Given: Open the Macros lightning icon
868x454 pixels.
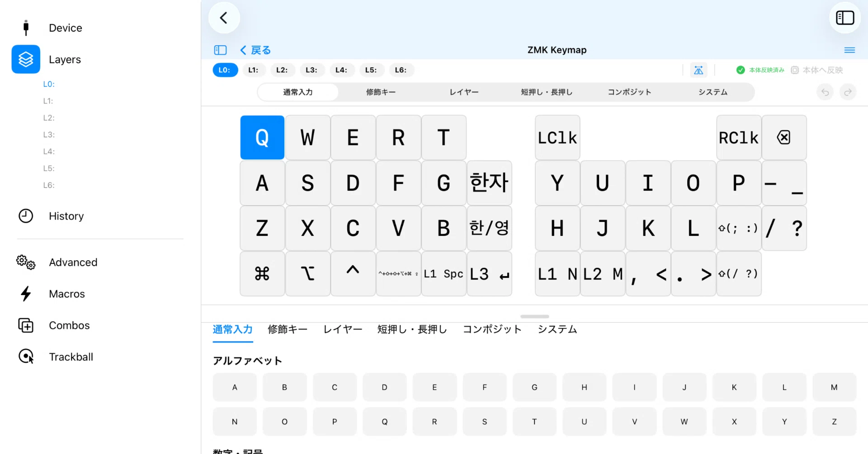Looking at the screenshot, I should pyautogui.click(x=26, y=294).
